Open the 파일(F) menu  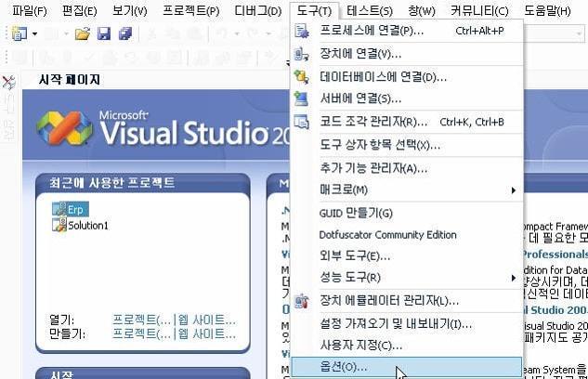tap(29, 10)
